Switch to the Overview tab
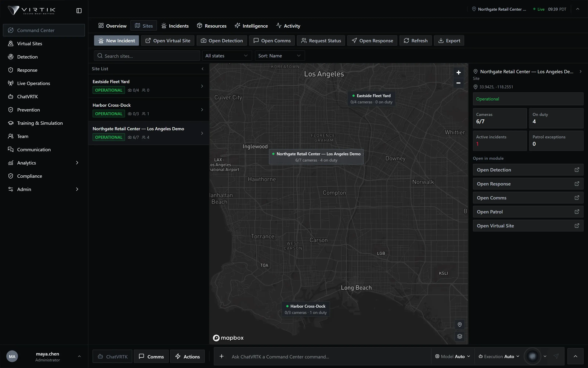 112,26
